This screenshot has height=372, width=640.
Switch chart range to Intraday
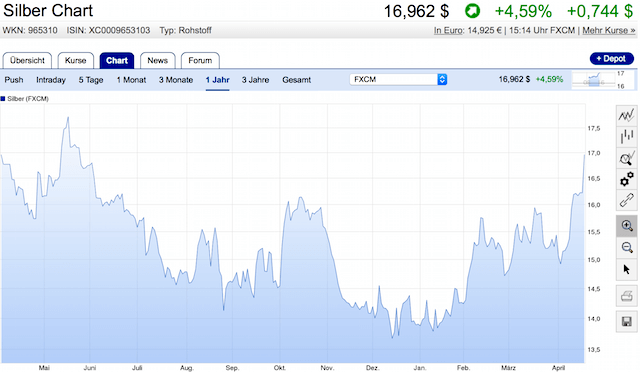point(51,80)
